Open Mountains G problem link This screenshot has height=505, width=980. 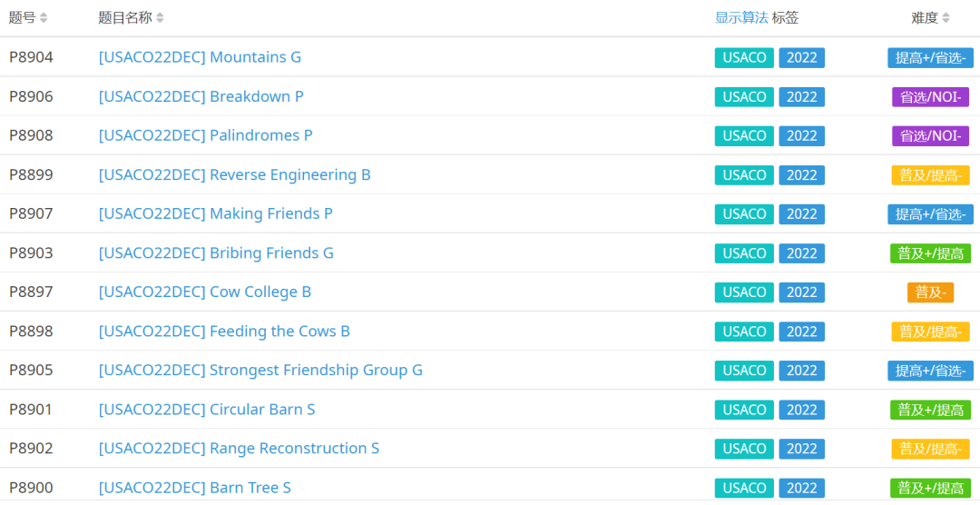[200, 57]
